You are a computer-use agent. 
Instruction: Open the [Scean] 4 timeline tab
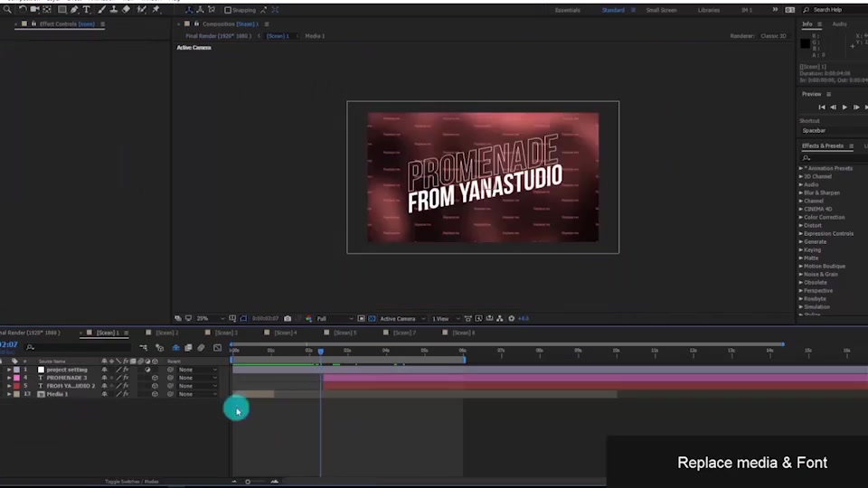click(x=286, y=333)
